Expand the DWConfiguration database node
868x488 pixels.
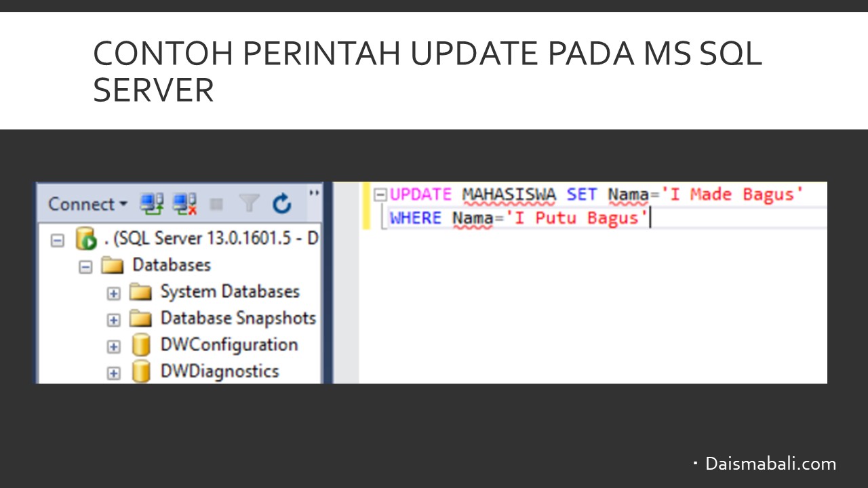[114, 346]
